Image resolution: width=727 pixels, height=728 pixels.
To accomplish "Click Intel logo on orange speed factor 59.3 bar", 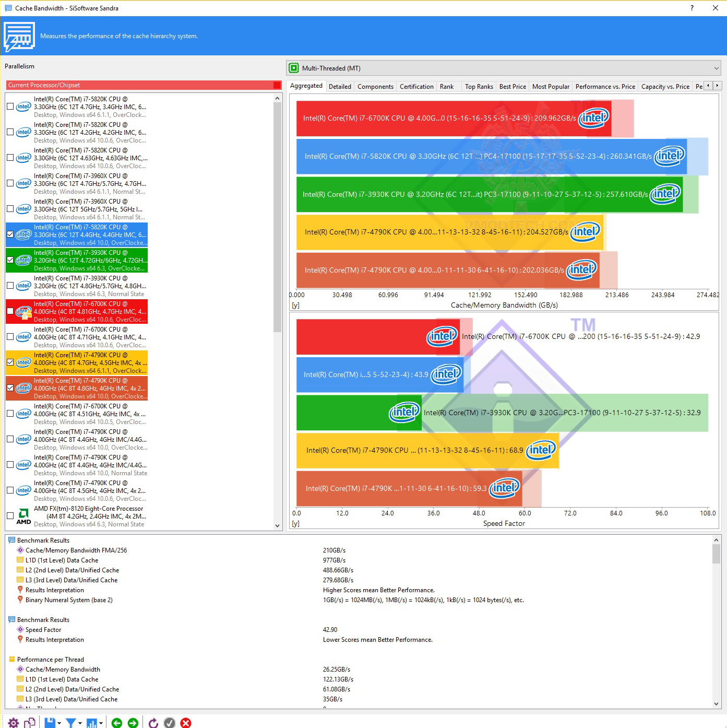I will (x=505, y=488).
